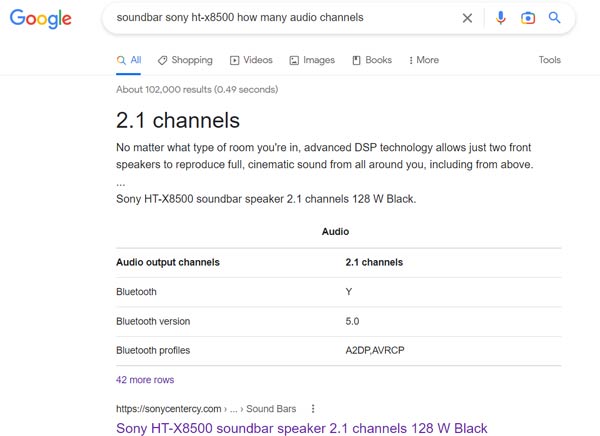
Task: Click the Google logo
Action: pyautogui.click(x=41, y=19)
